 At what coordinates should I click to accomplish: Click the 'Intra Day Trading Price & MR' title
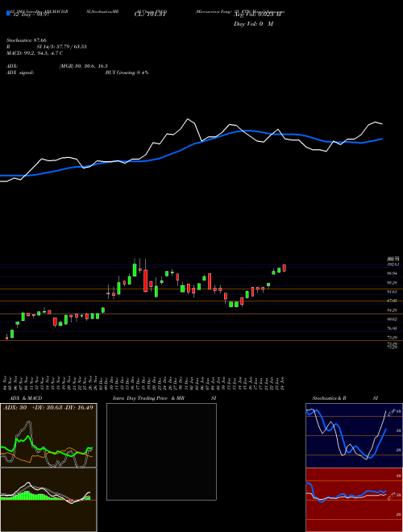click(x=148, y=398)
